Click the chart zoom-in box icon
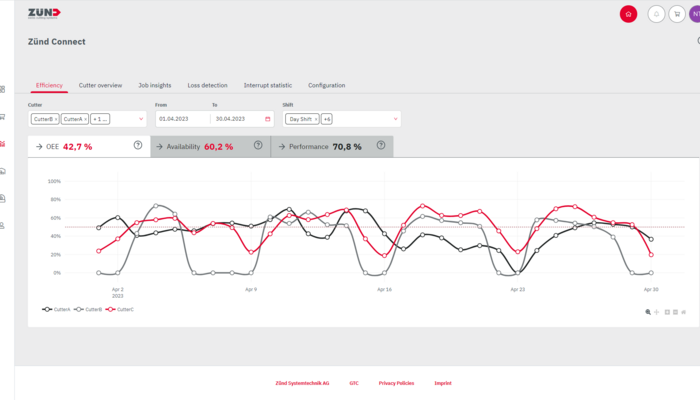 [x=667, y=312]
